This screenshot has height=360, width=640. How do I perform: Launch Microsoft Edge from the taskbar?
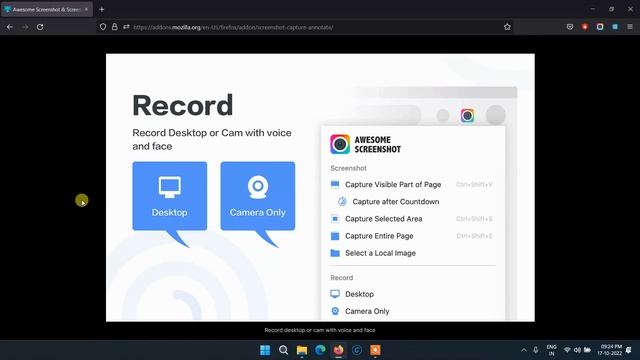pyautogui.click(x=320, y=350)
